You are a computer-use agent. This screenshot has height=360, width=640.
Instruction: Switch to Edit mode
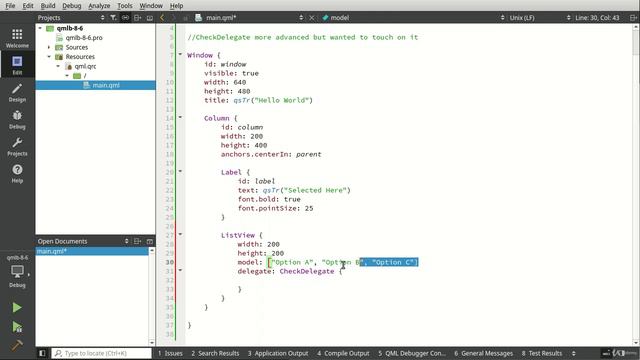(17, 64)
